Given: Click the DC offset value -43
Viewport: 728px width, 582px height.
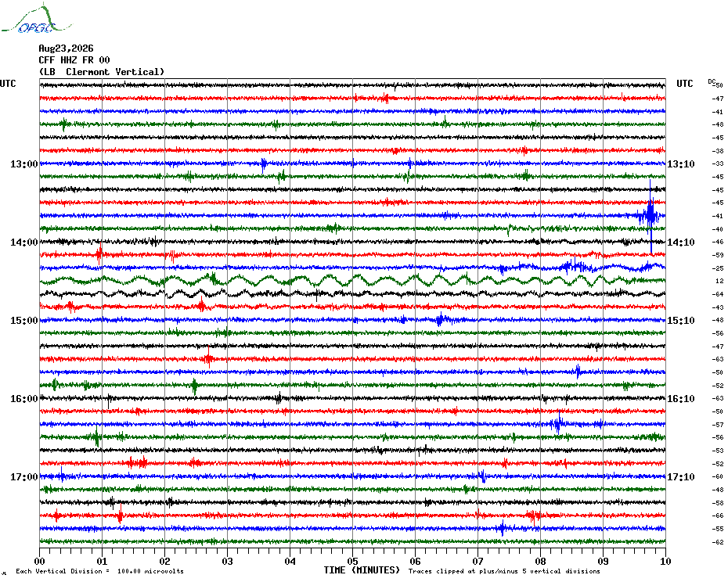Looking at the screenshot, I should click(718, 307).
